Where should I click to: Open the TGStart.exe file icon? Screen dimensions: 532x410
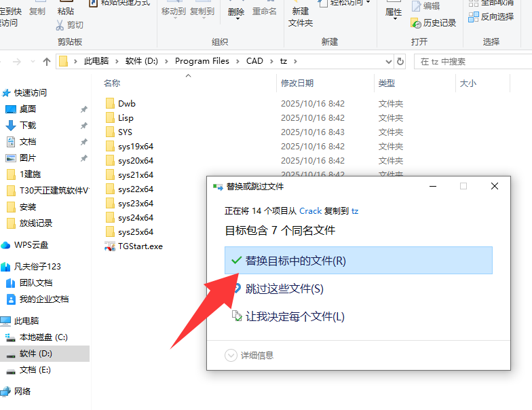(111, 246)
